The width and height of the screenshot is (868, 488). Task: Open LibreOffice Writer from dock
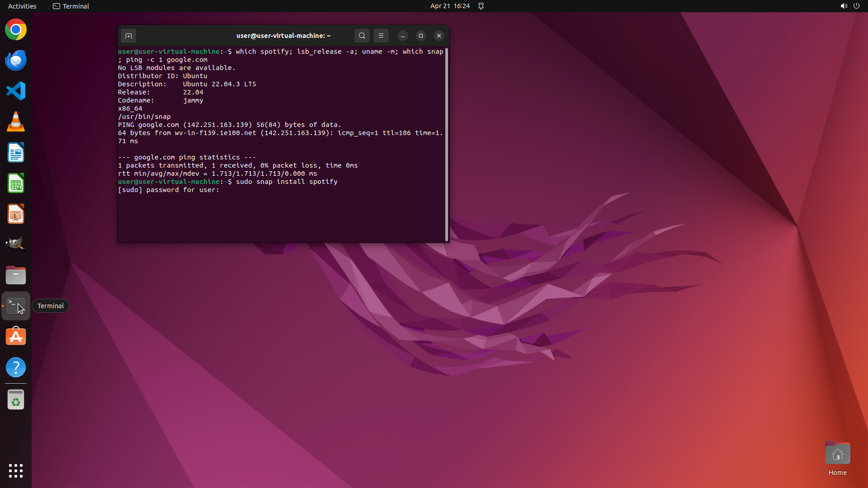click(16, 153)
